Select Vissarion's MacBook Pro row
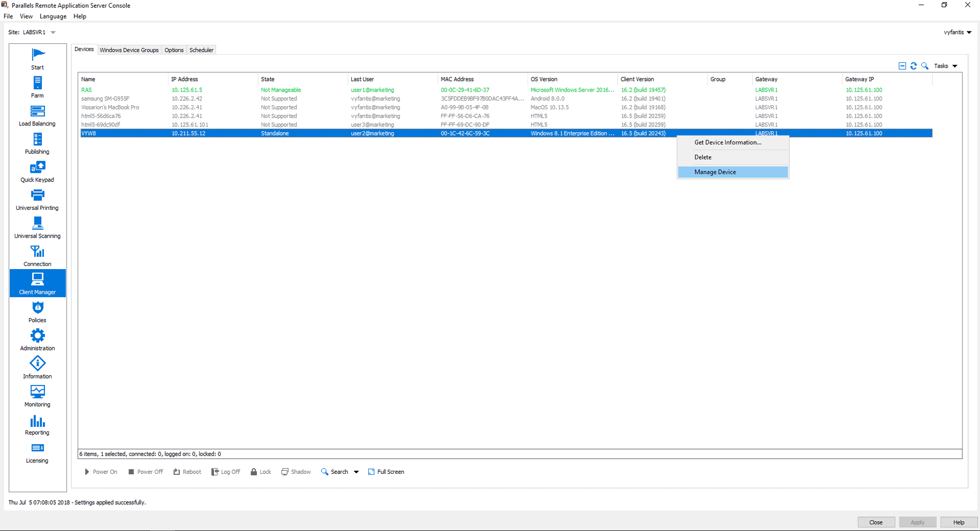The height and width of the screenshot is (531, 980). 506,107
